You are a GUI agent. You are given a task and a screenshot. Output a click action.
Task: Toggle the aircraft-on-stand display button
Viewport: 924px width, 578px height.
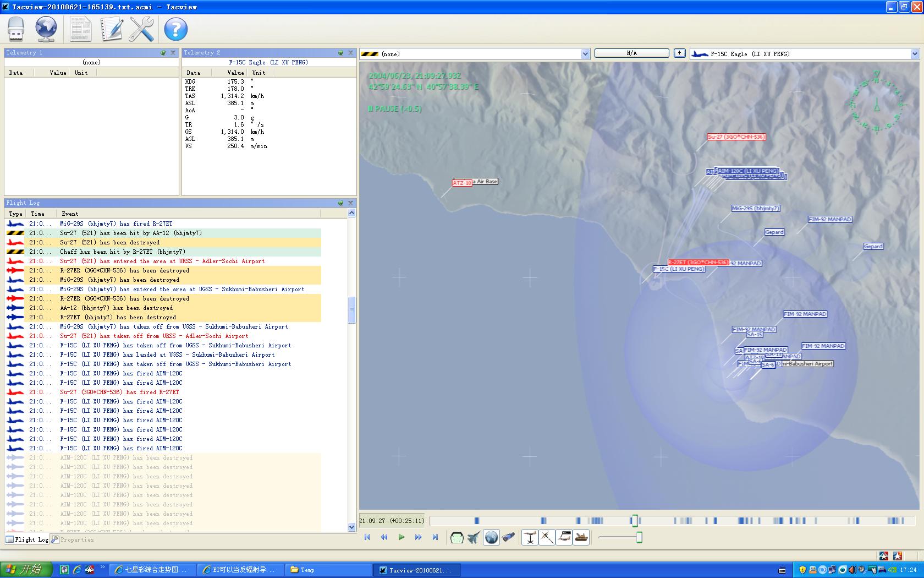[x=530, y=537]
